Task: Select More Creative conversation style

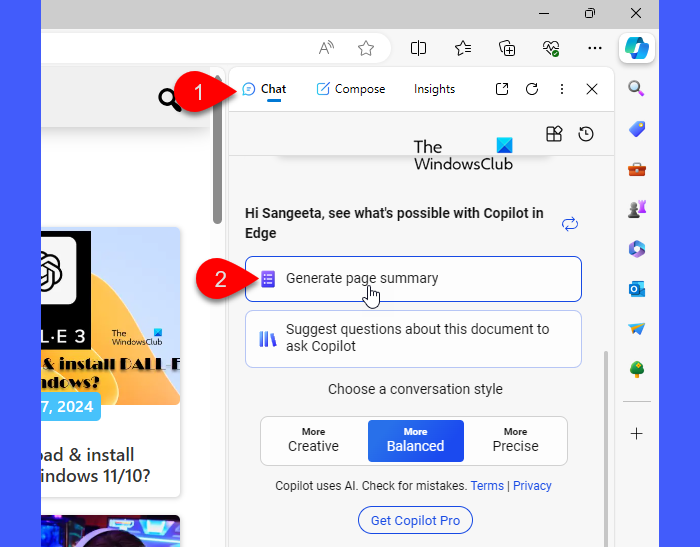Action: (x=313, y=440)
